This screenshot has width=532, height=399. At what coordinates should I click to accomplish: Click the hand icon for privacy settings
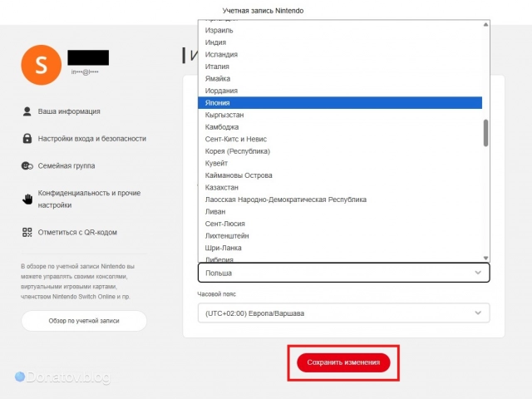click(x=27, y=199)
